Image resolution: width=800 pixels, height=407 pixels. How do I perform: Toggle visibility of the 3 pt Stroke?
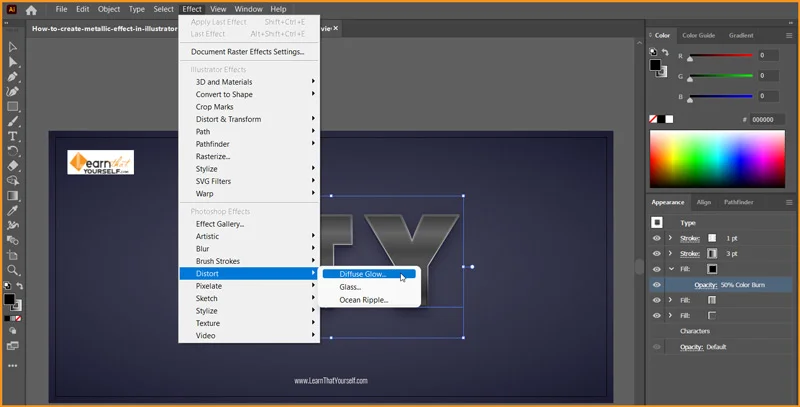point(657,254)
